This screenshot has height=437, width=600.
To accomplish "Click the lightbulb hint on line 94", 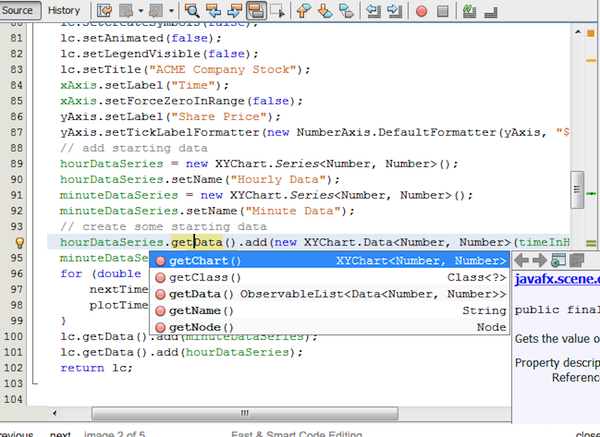I will coord(19,242).
